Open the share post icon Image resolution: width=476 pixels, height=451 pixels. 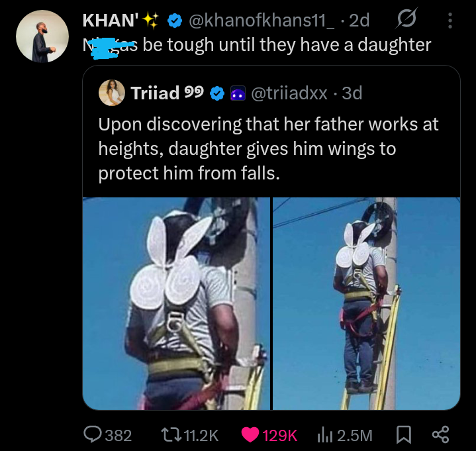click(440, 434)
